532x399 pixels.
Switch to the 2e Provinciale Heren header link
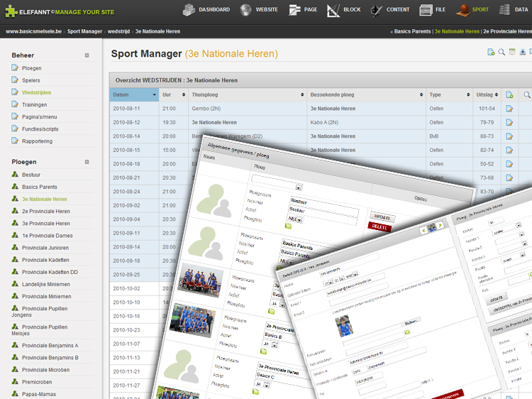(x=508, y=31)
